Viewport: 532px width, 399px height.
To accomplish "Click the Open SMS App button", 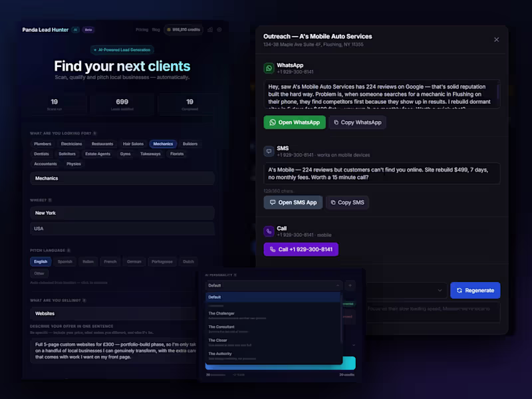I will pyautogui.click(x=293, y=203).
